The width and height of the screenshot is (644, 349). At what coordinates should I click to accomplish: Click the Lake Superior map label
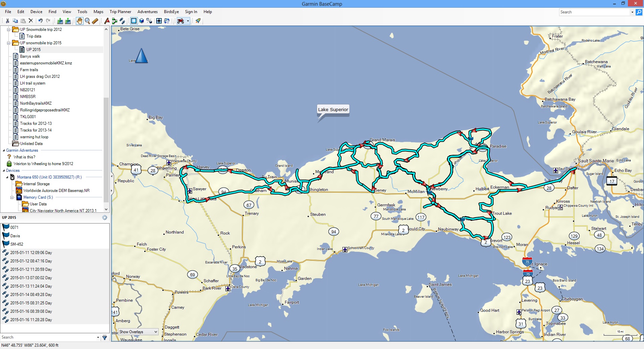(x=333, y=109)
